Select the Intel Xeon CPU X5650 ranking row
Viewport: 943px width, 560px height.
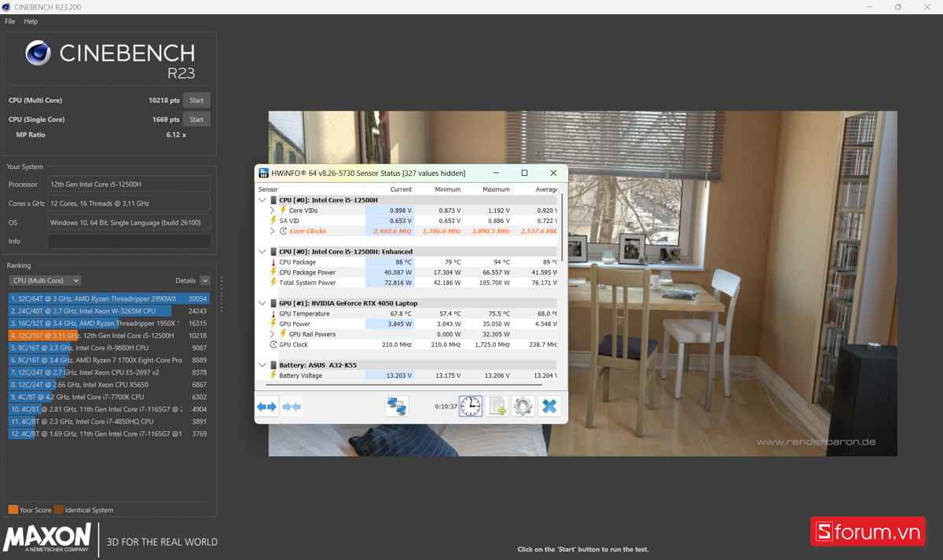[x=108, y=385]
